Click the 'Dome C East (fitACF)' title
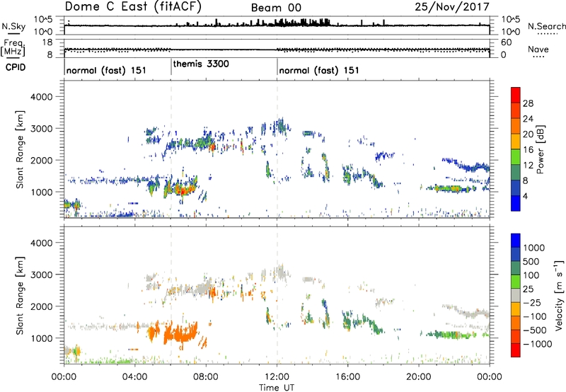This screenshot has height=392, width=566. pyautogui.click(x=133, y=6)
